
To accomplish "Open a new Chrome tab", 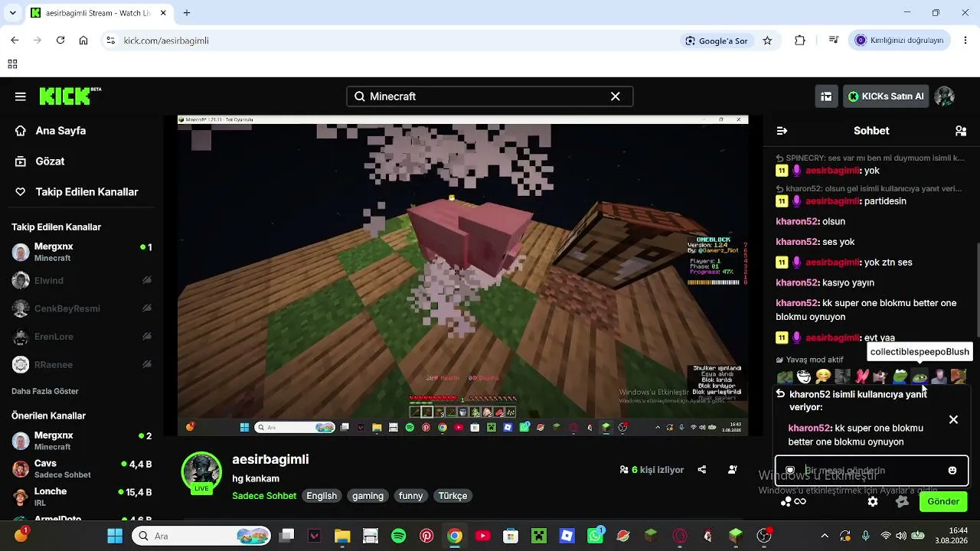I will pyautogui.click(x=187, y=13).
